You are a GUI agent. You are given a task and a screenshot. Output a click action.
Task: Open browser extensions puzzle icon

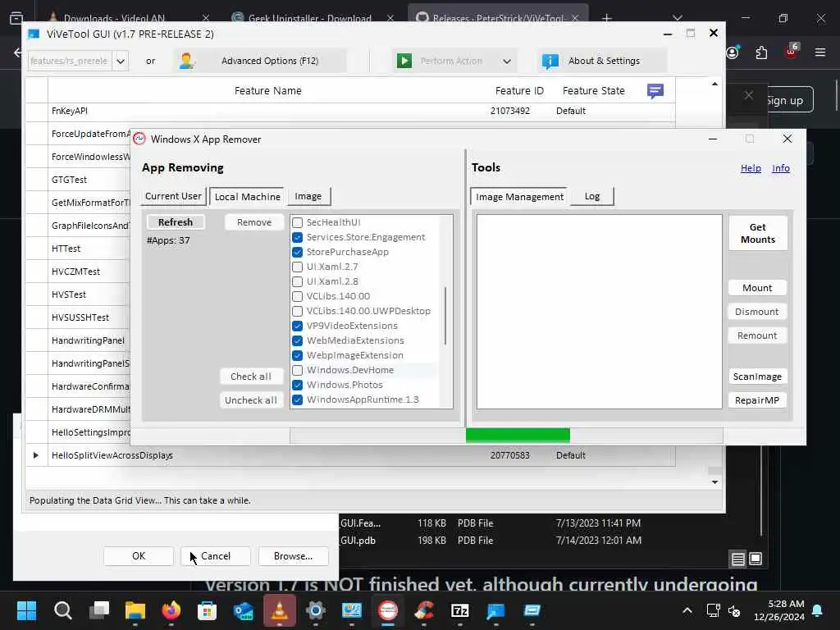pos(761,52)
